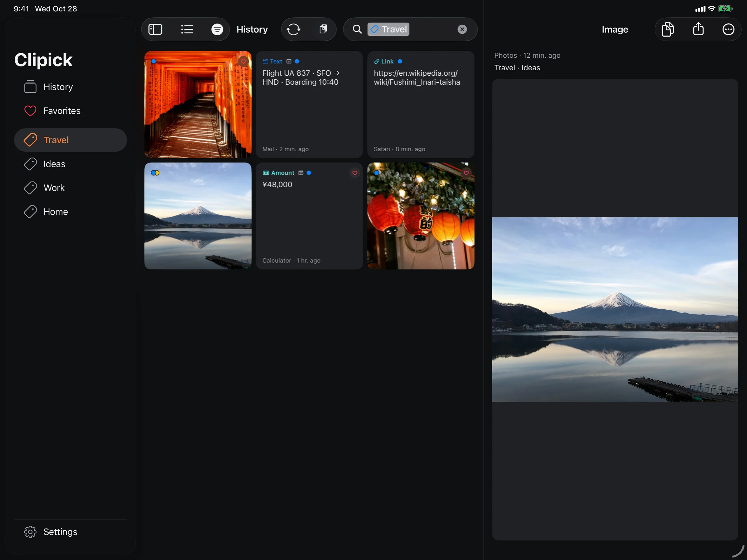Toggle the sidebar panel icon
This screenshot has width=747, height=560.
(155, 29)
